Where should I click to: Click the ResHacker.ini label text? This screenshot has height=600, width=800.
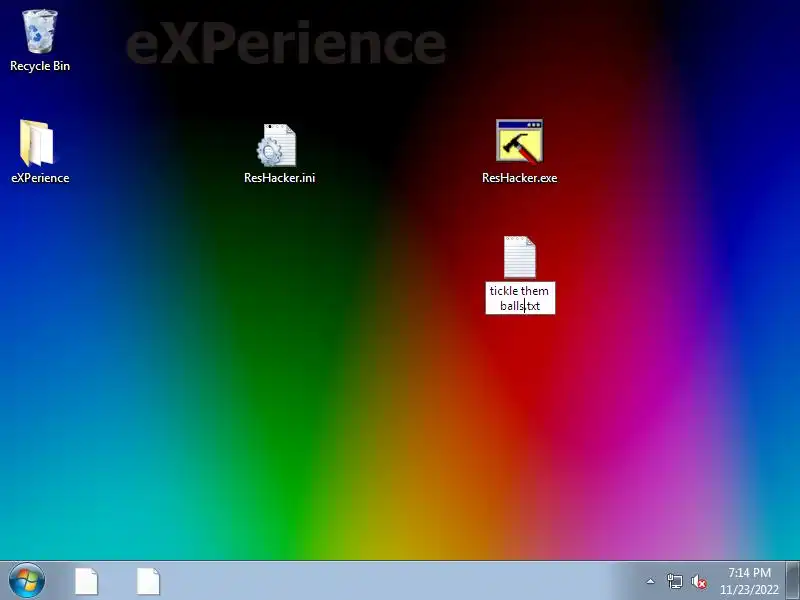coord(279,178)
